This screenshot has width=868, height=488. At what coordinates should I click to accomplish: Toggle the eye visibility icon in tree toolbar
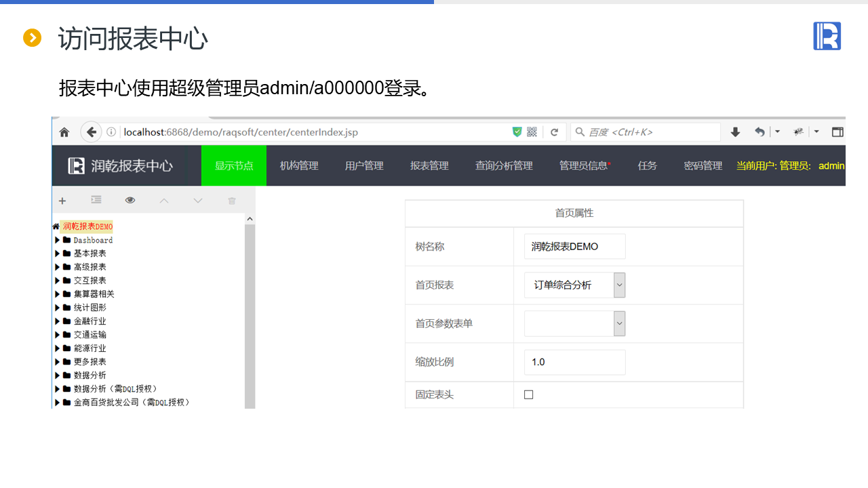[x=130, y=200]
